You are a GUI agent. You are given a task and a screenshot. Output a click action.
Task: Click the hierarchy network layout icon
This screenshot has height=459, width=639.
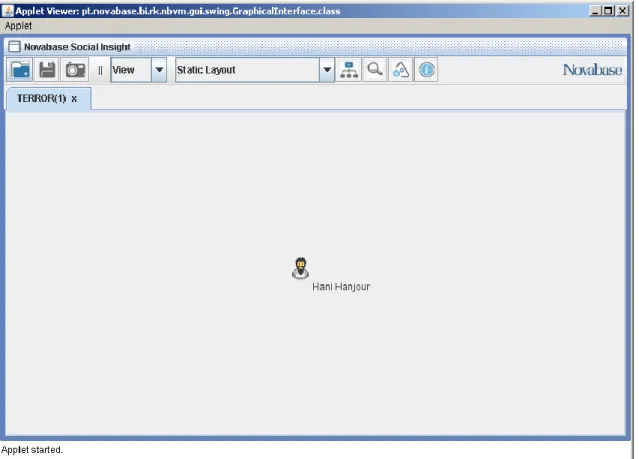pos(349,70)
